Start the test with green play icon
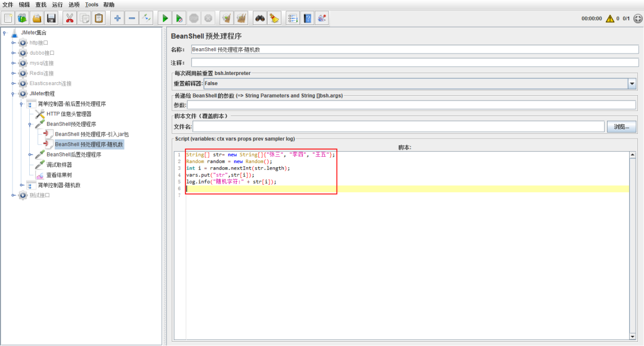644x346 pixels. click(165, 18)
